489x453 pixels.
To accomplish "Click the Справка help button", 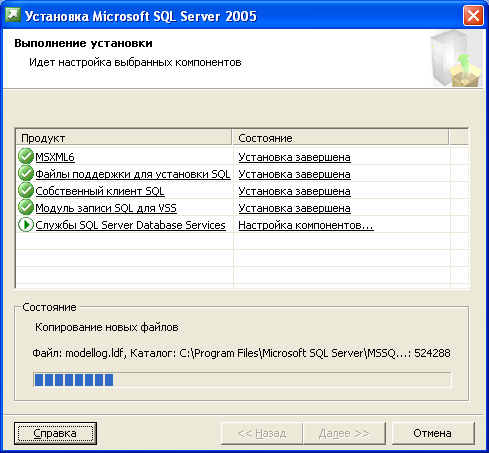I will point(55,433).
